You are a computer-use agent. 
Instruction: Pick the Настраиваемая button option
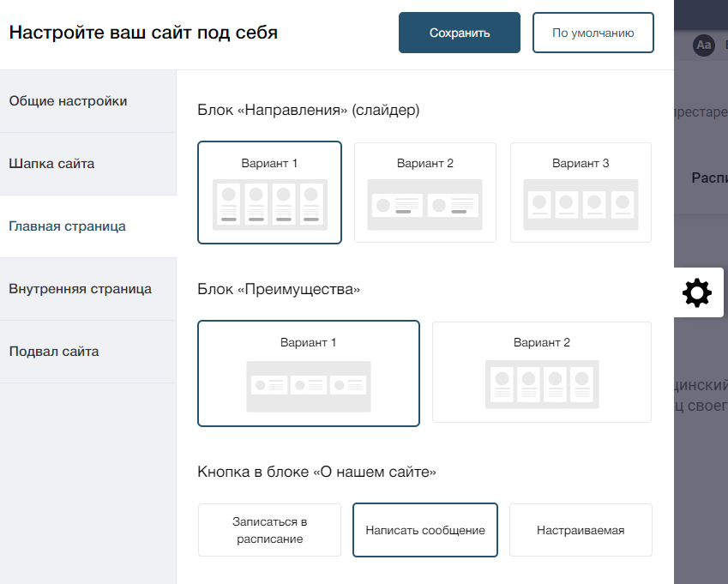pos(581,530)
